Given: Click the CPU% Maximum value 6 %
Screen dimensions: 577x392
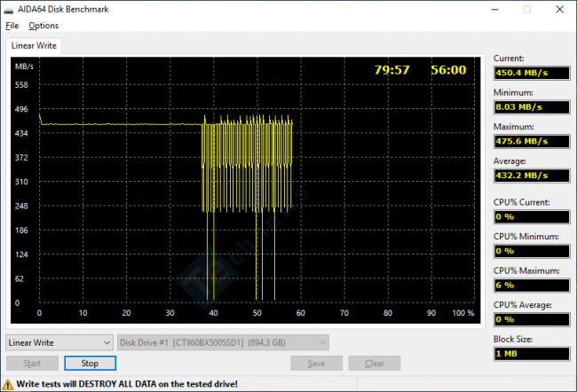Looking at the screenshot, I should click(x=532, y=285).
